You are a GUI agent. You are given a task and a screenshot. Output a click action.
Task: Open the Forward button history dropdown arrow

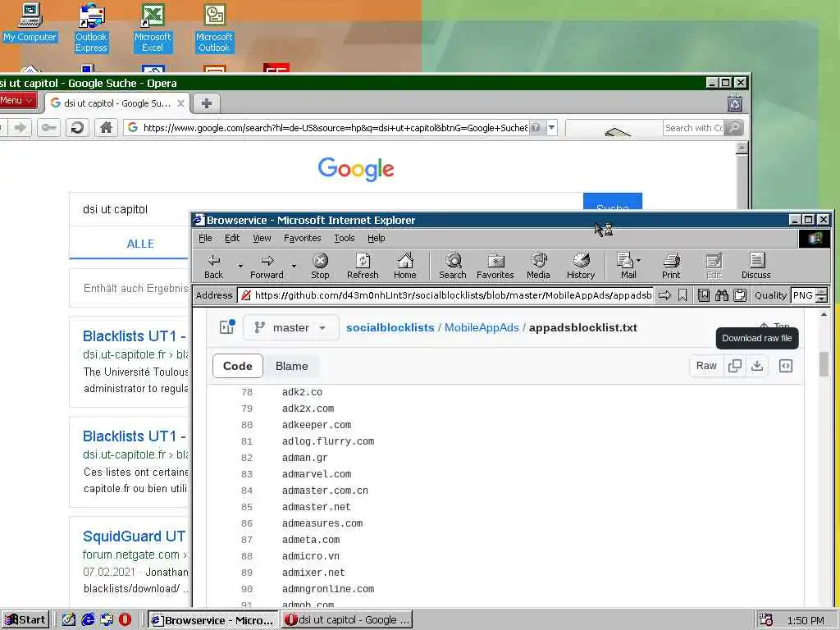pyautogui.click(x=294, y=266)
